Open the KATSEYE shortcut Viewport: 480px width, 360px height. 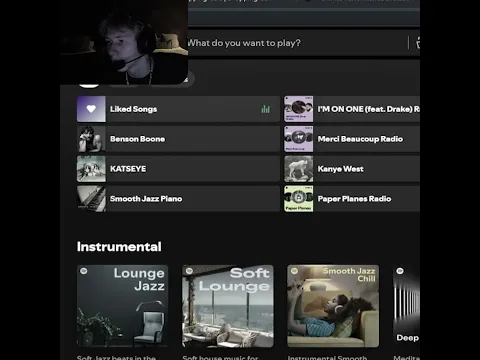coord(178,169)
